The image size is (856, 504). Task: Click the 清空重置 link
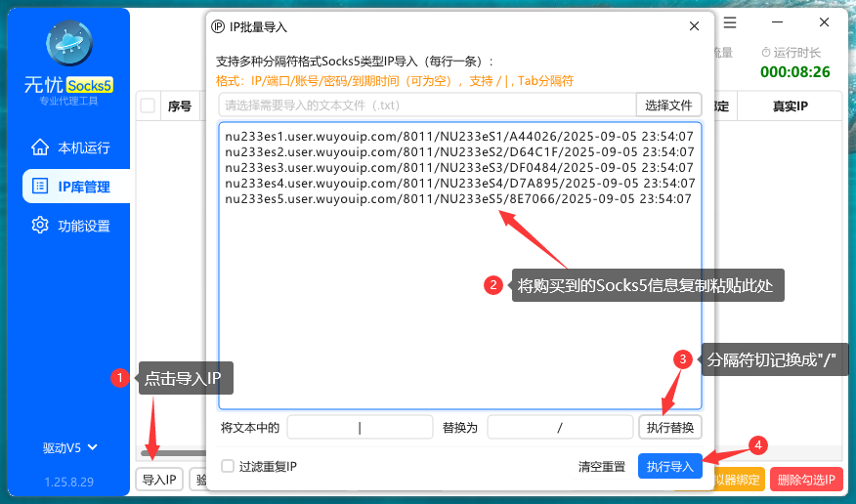601,467
